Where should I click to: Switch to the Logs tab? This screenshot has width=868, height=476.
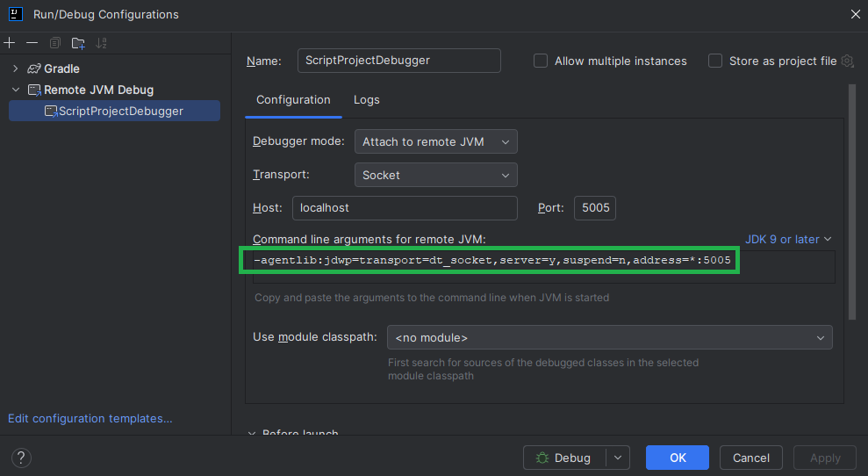tap(367, 100)
